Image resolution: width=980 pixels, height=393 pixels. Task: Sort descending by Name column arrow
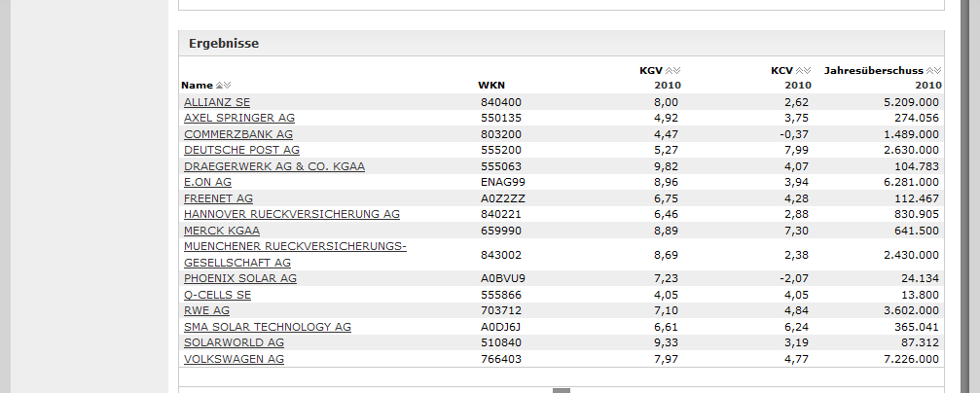click(228, 86)
